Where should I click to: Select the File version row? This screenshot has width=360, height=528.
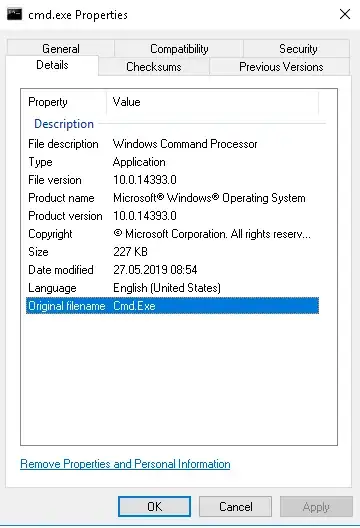tap(172, 180)
